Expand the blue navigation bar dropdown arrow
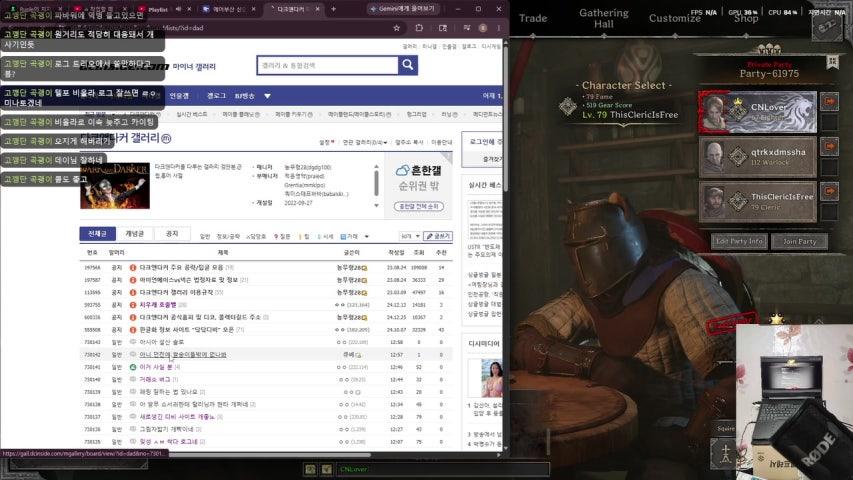 [267, 96]
